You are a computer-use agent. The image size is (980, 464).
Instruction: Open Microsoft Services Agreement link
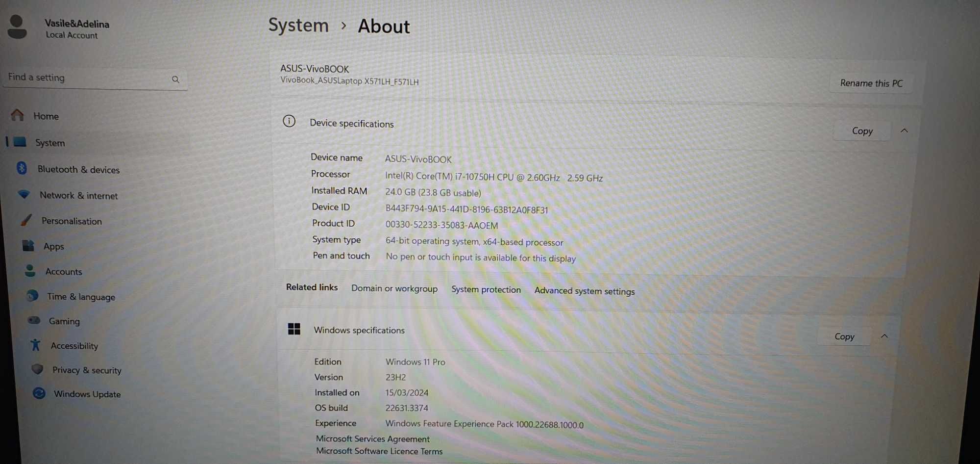click(372, 439)
